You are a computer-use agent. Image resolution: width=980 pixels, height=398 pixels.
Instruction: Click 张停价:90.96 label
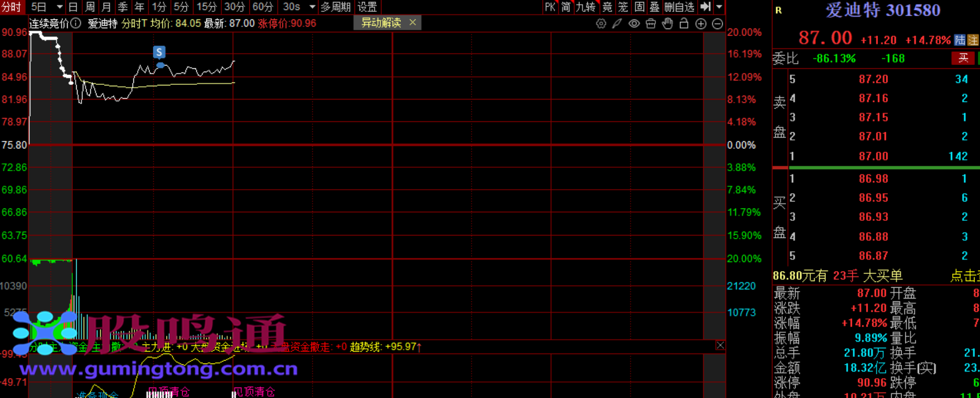pyautogui.click(x=287, y=23)
